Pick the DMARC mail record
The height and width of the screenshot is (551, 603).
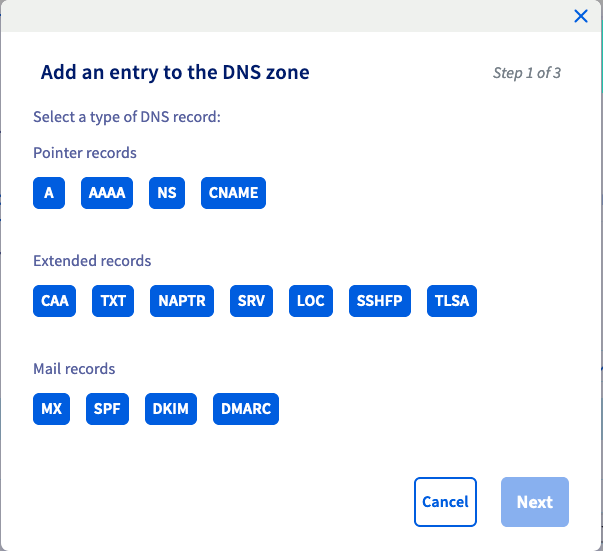pyautogui.click(x=246, y=409)
